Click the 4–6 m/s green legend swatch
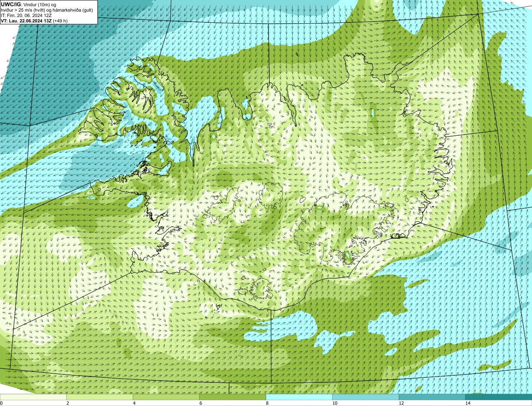532x406 pixels. (166, 397)
